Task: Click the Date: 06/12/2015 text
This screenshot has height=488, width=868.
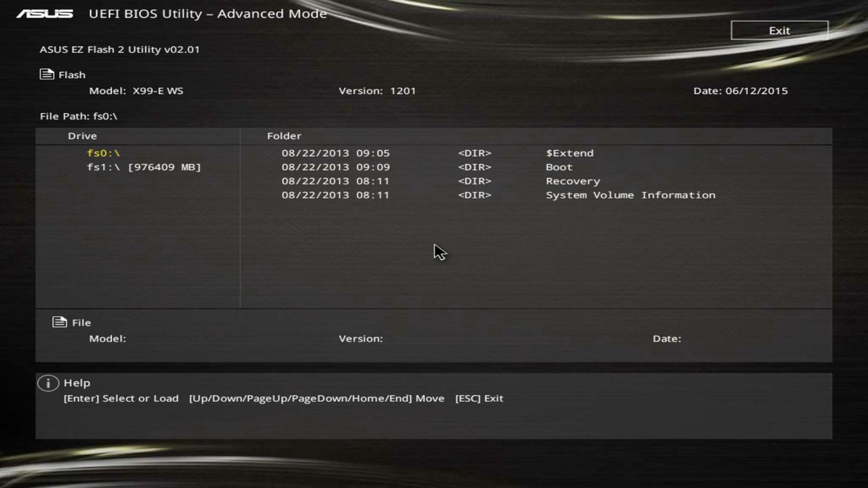Action: pyautogui.click(x=741, y=91)
